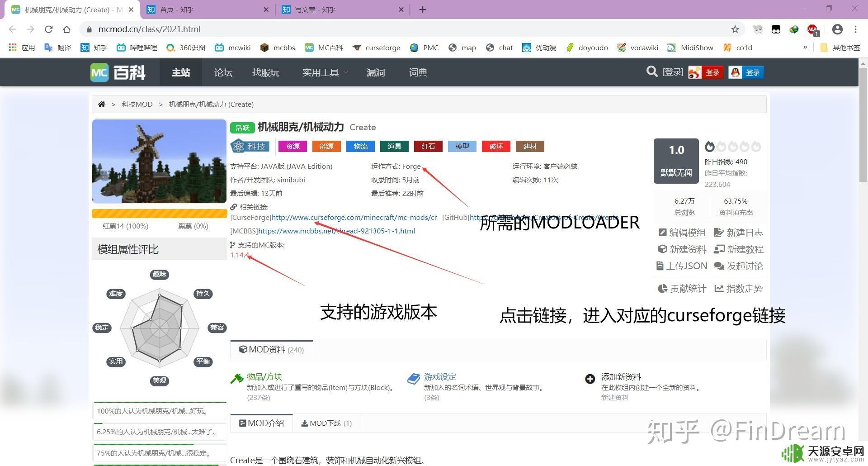The image size is (868, 466).
Task: Click the 上传JSON file icon
Action: (x=660, y=266)
